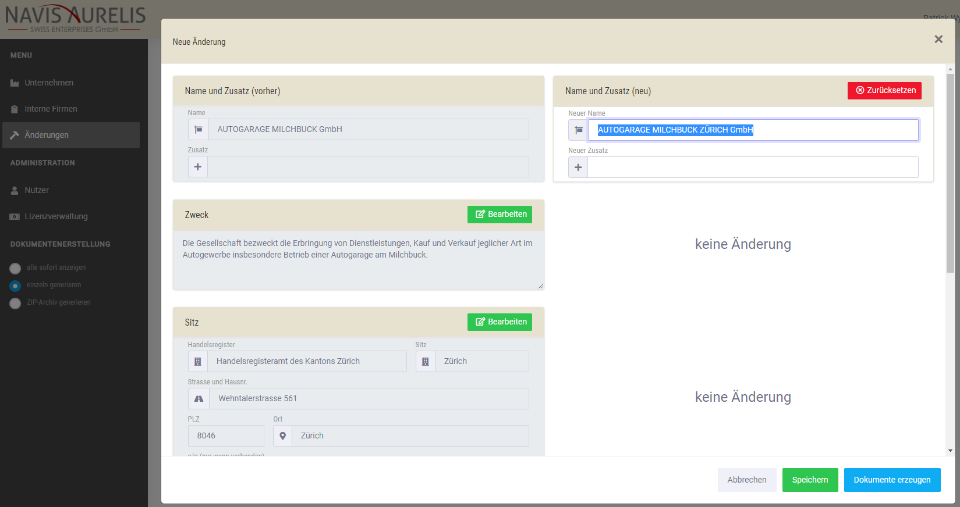Click the flag icon beside Neuer Name

(578, 130)
